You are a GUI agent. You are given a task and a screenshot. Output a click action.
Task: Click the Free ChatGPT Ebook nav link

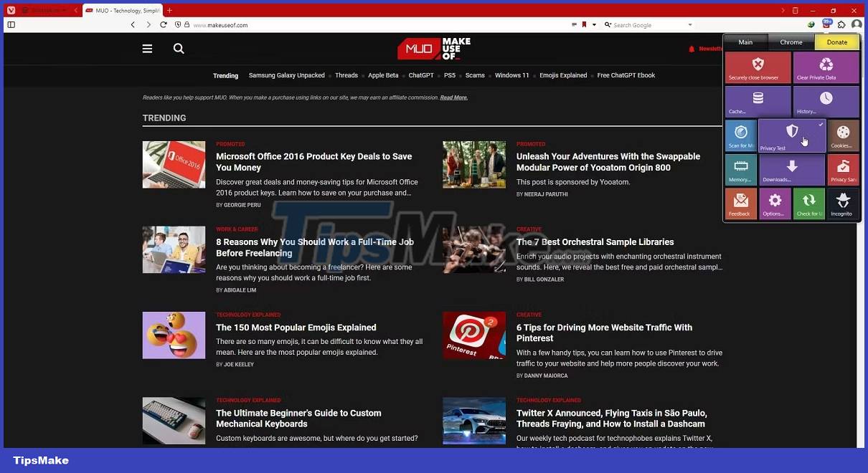(x=626, y=75)
